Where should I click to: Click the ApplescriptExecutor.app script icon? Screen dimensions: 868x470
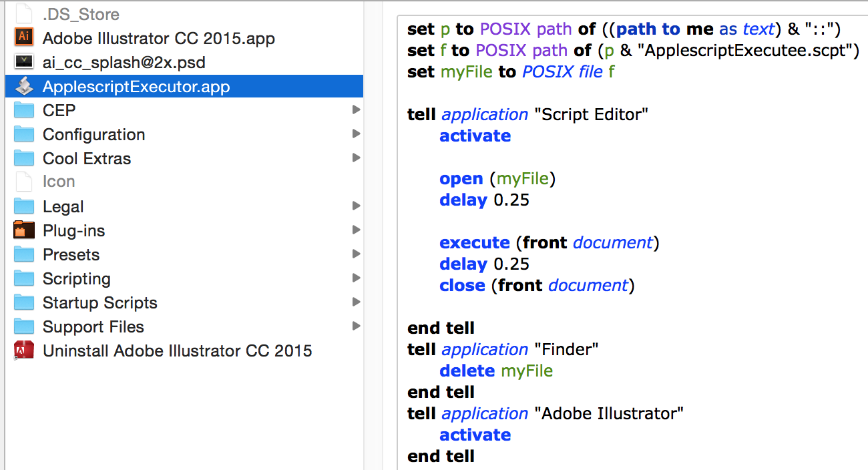click(x=23, y=86)
